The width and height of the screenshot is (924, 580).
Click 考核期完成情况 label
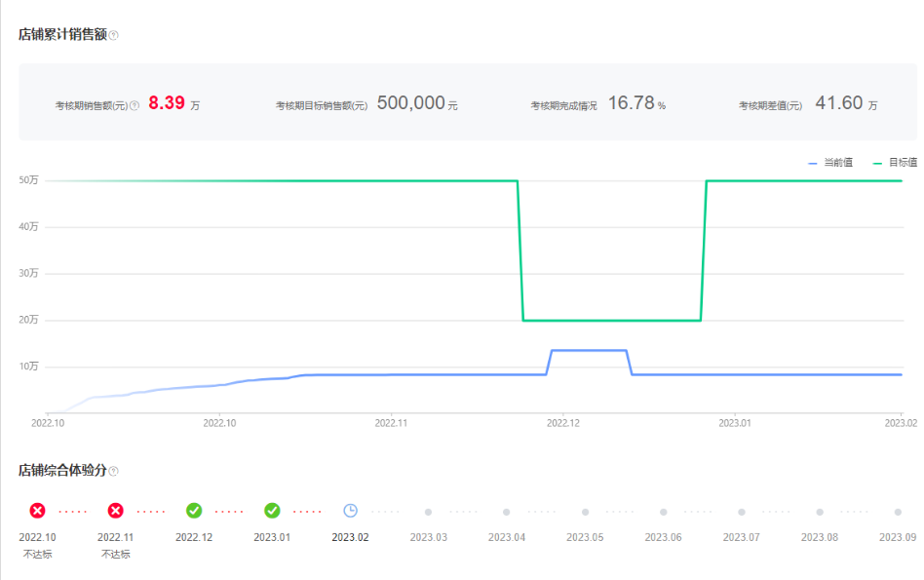[x=564, y=106]
